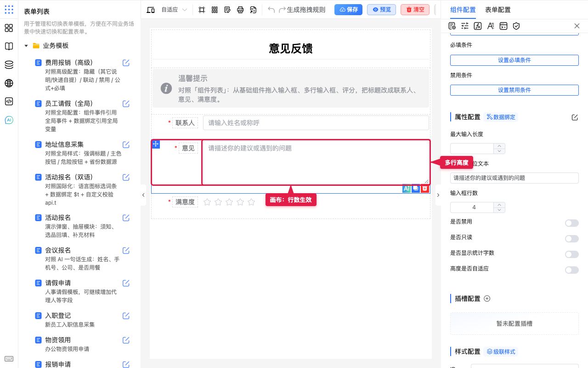Open the 数据绑定 link
The width and height of the screenshot is (588, 368).
point(501,117)
